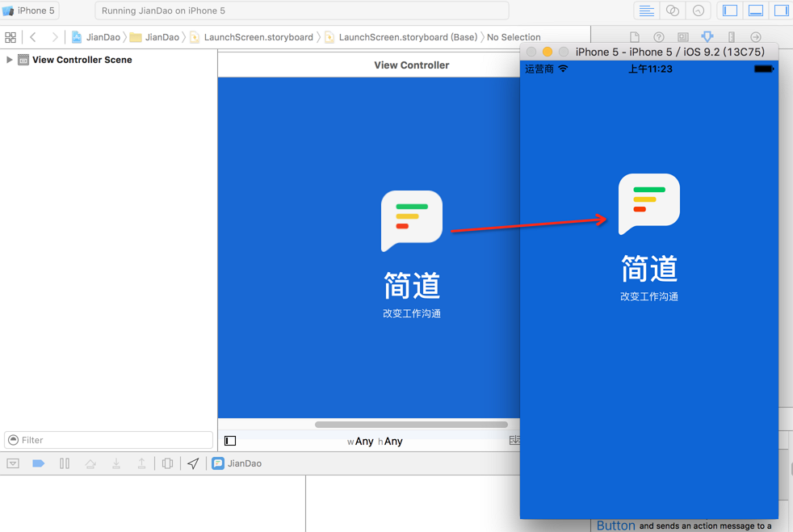
Task: Click the Running JianDao activity status
Action: 302,10
